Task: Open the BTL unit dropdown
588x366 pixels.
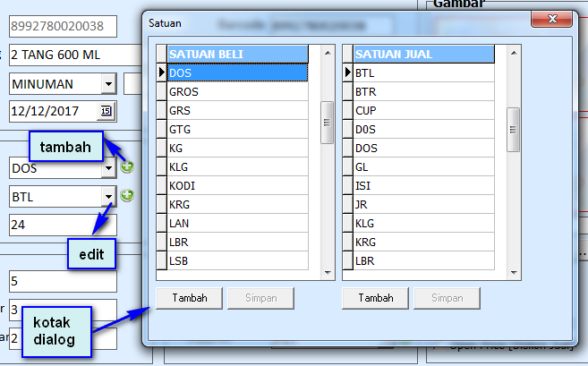Action: click(109, 196)
